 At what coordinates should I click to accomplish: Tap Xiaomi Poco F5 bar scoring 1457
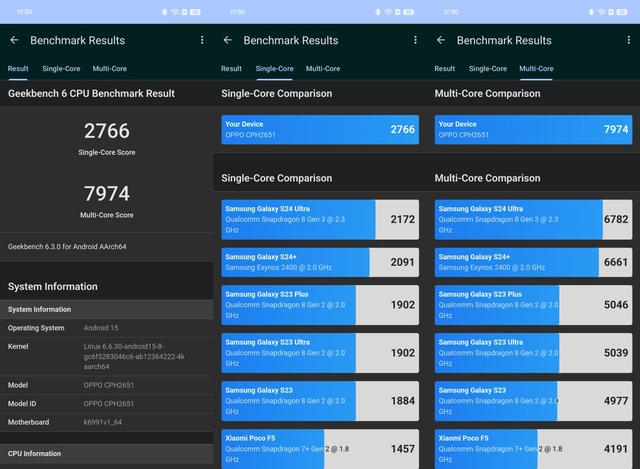pos(320,449)
